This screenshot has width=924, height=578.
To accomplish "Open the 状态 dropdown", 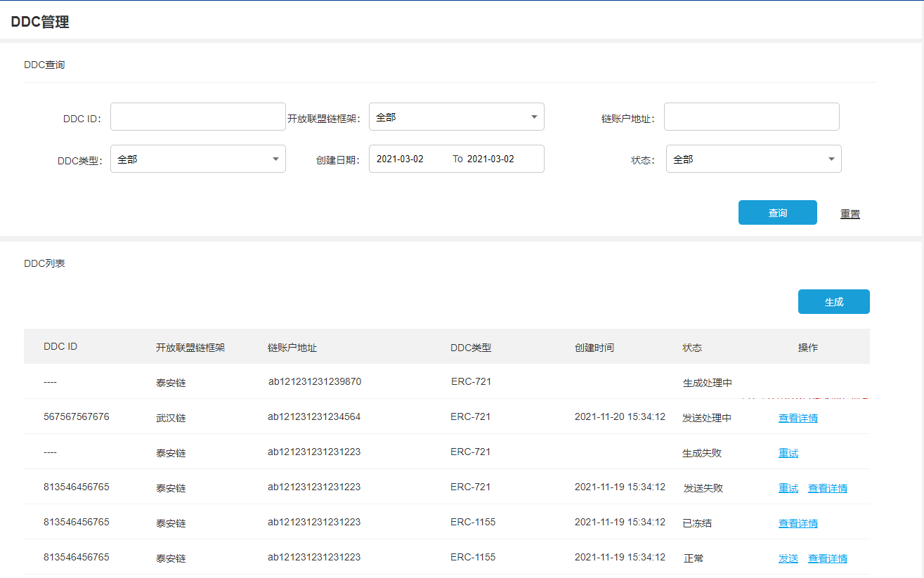I will (754, 159).
